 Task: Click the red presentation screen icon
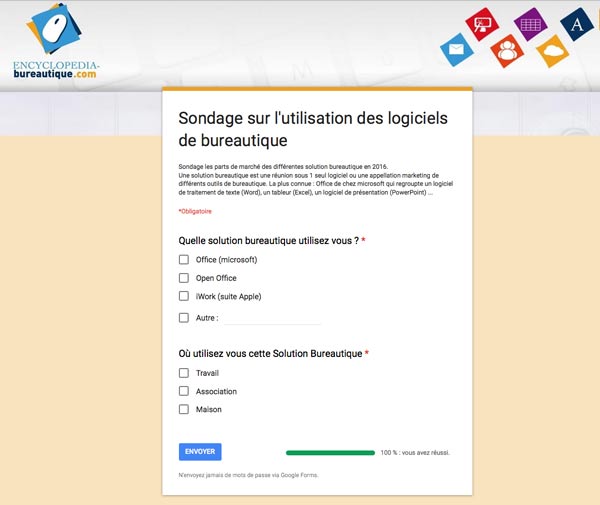(x=483, y=23)
